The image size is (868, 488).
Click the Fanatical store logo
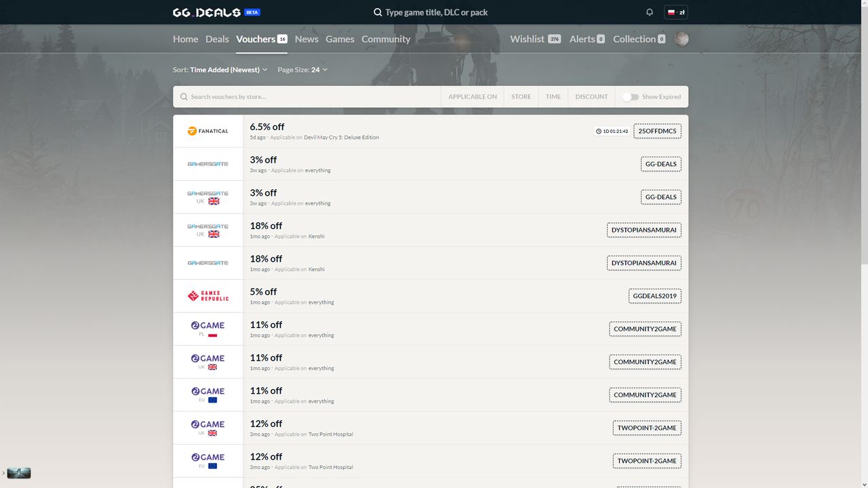click(208, 131)
